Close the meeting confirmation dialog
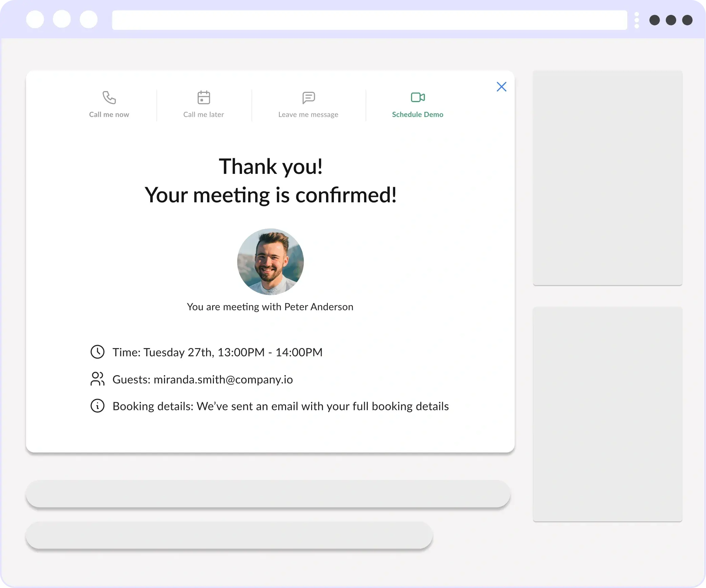This screenshot has height=588, width=706. [x=501, y=87]
